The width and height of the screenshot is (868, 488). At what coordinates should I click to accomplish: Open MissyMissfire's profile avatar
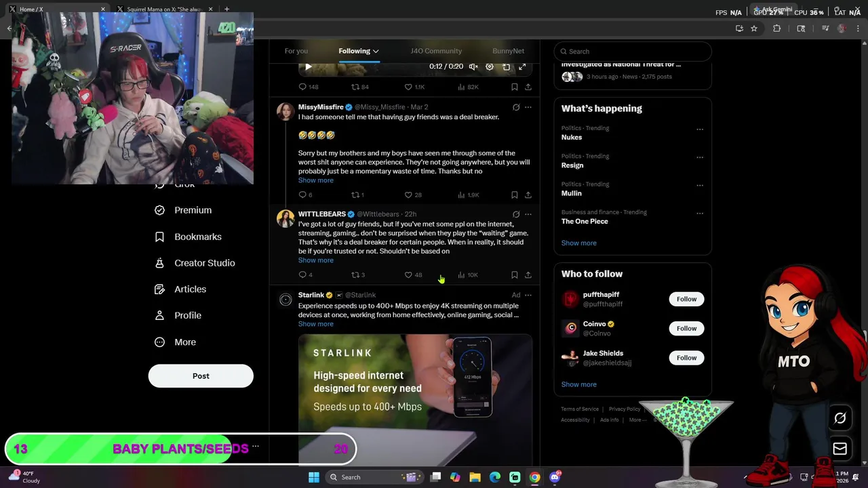click(285, 112)
